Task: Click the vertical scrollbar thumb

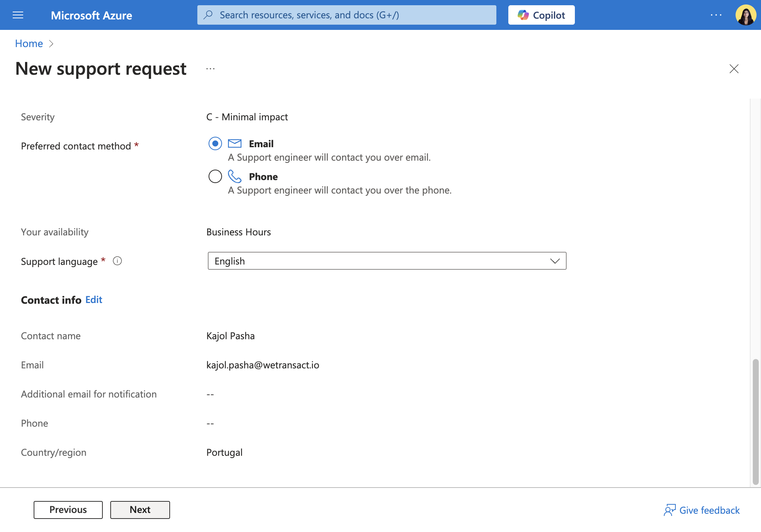Action: tap(755, 422)
